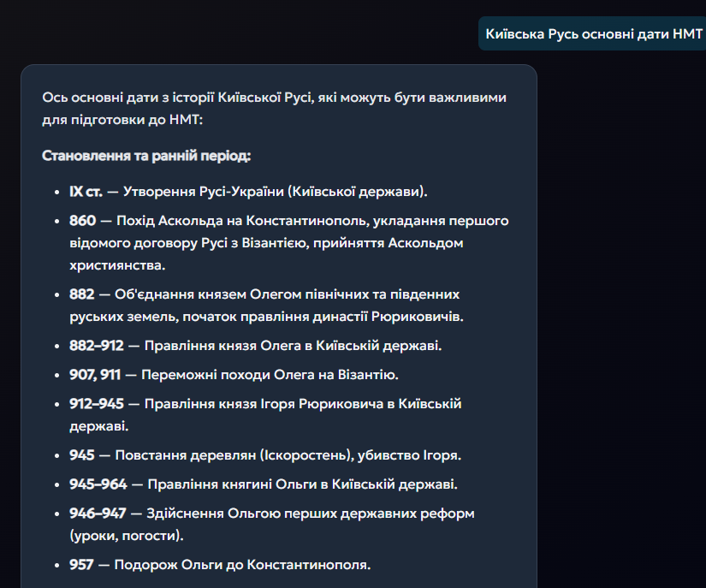Click the bold date range "882–912"
Screen dimensions: 706x588
tap(96, 346)
